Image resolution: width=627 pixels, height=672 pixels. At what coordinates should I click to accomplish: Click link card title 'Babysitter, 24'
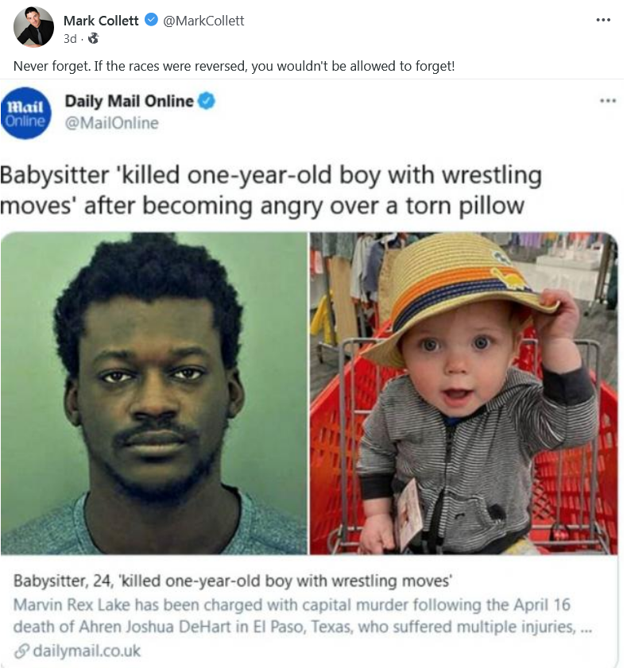(233, 581)
